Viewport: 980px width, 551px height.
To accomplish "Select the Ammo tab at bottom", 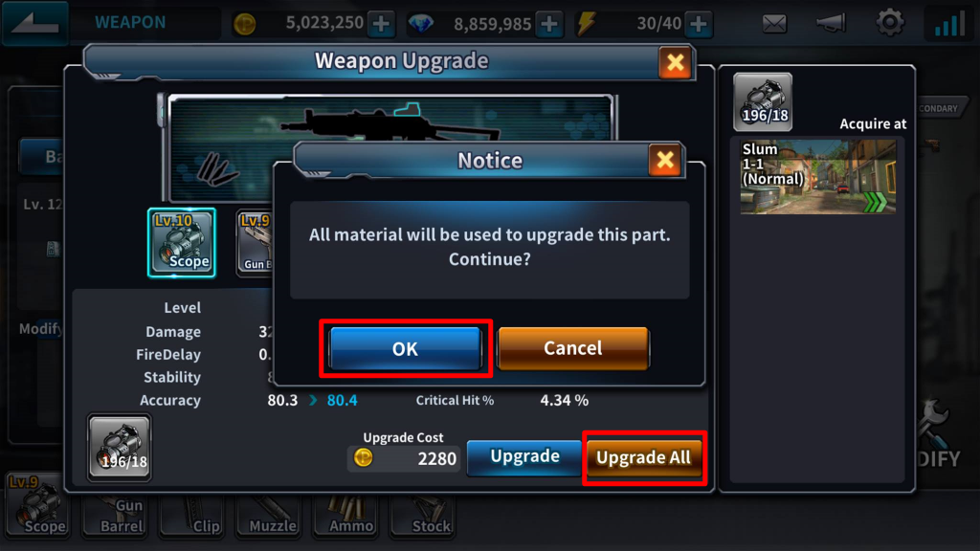I will tap(348, 516).
